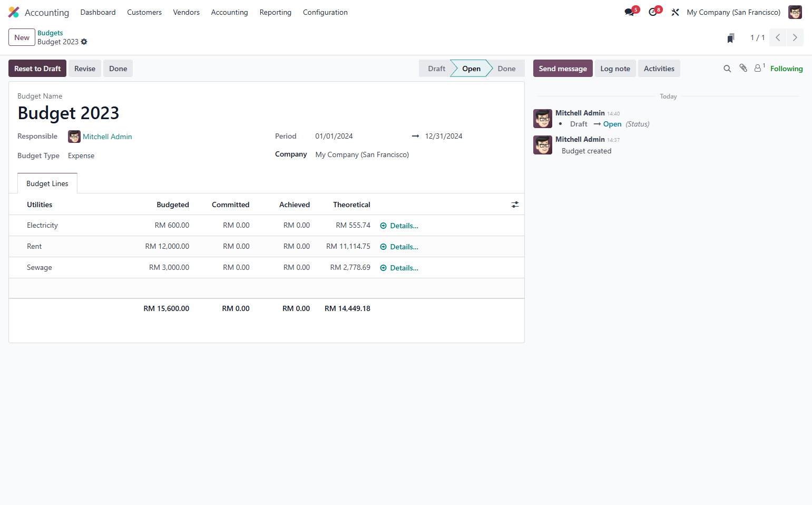Expand the company switcher My Company
Screen dimensions: 812x505
point(733,12)
